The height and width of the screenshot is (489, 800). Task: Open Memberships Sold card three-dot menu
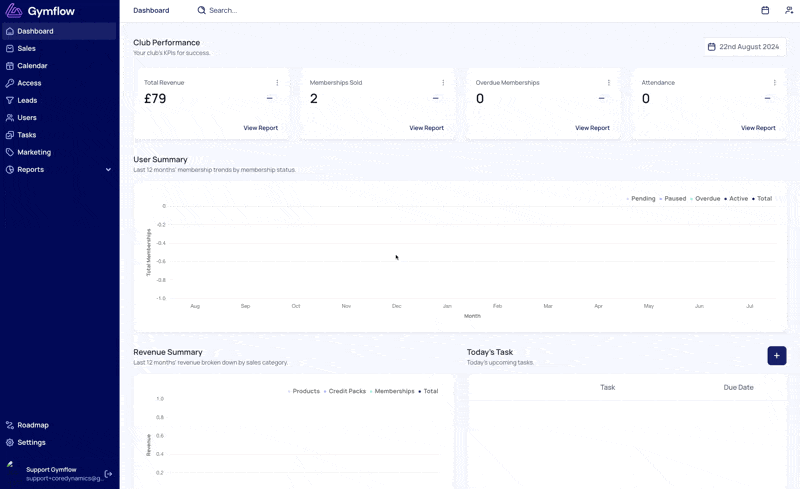[443, 83]
